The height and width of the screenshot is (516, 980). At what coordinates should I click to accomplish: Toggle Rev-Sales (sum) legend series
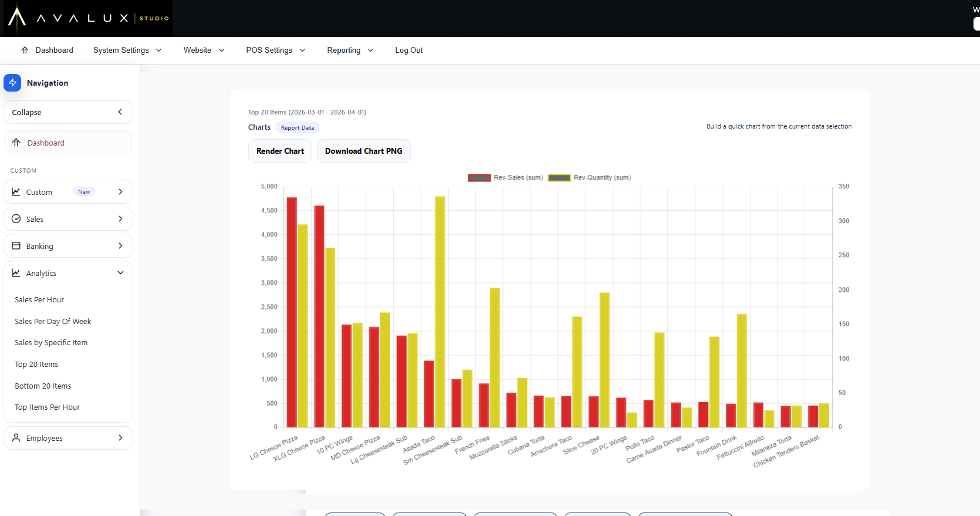pos(505,177)
